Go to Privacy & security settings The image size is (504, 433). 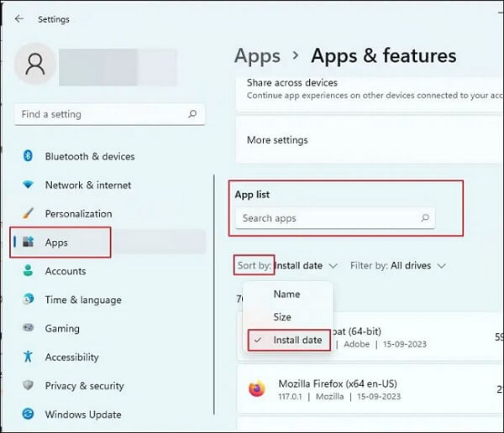(x=84, y=385)
